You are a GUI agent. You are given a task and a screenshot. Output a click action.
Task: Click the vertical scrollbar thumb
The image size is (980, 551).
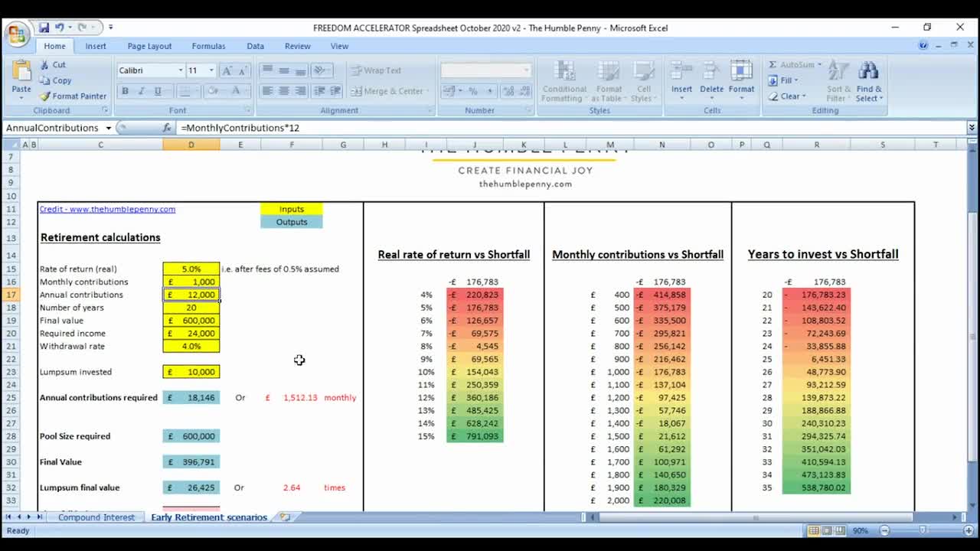tap(972, 336)
